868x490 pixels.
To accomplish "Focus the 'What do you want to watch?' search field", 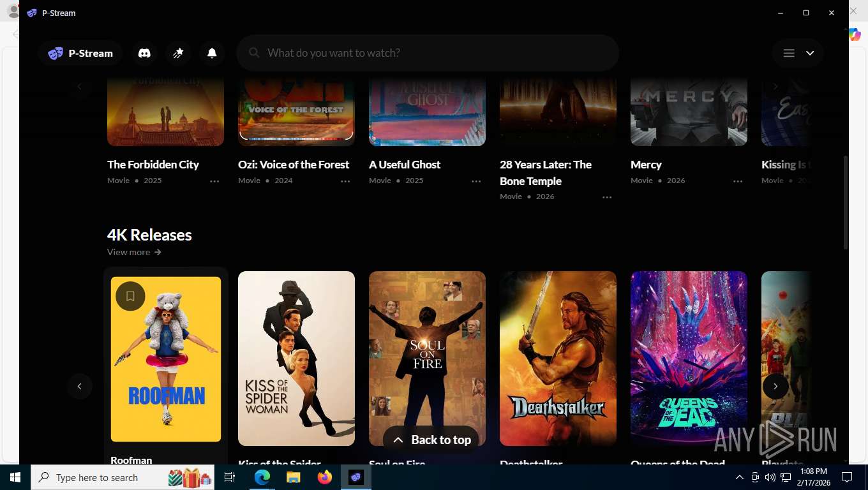I will [428, 53].
